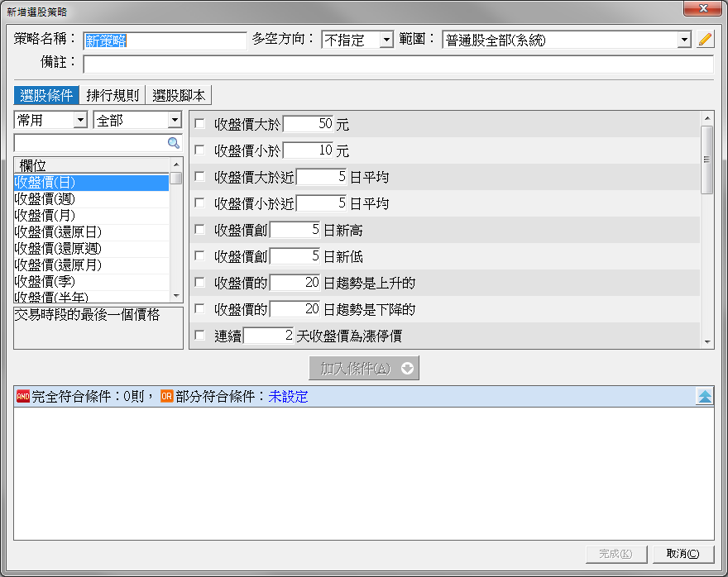
Task: Click the 未設定 link
Action: tap(288, 397)
